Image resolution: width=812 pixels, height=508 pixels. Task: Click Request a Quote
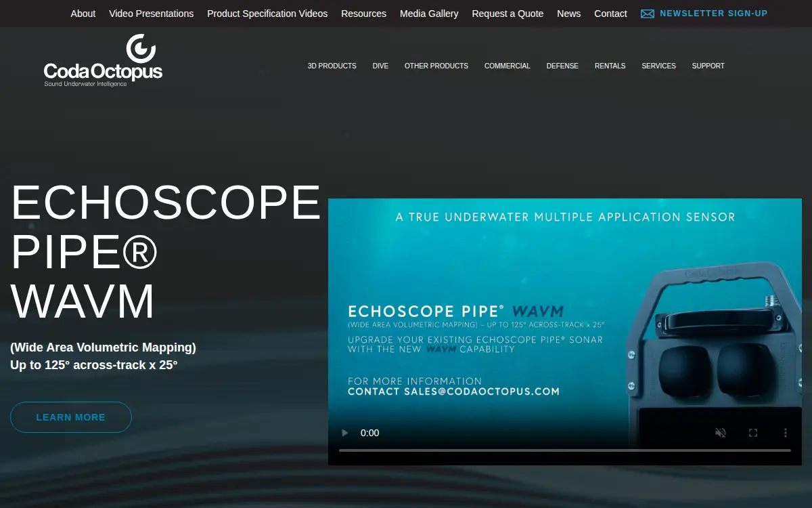coord(507,14)
